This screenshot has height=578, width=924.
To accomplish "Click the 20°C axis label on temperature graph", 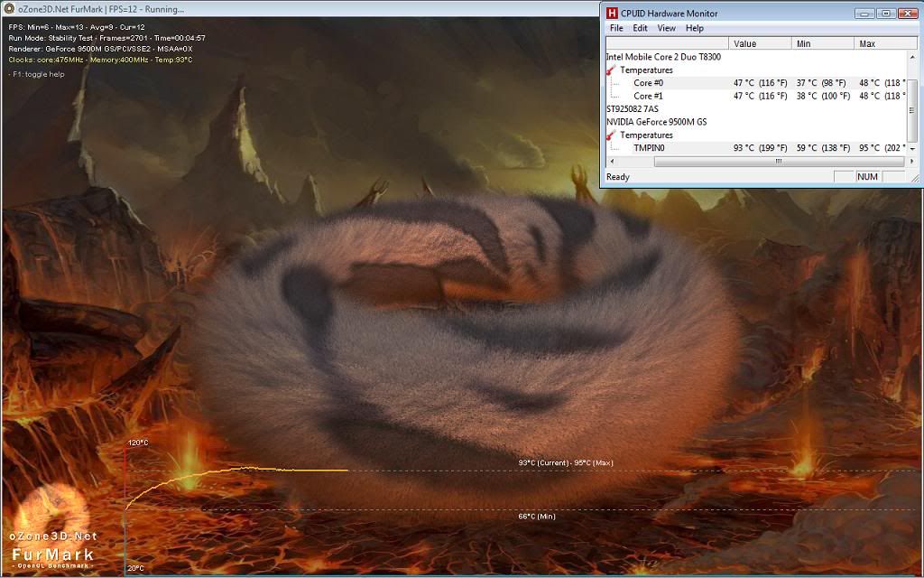I will (x=136, y=569).
